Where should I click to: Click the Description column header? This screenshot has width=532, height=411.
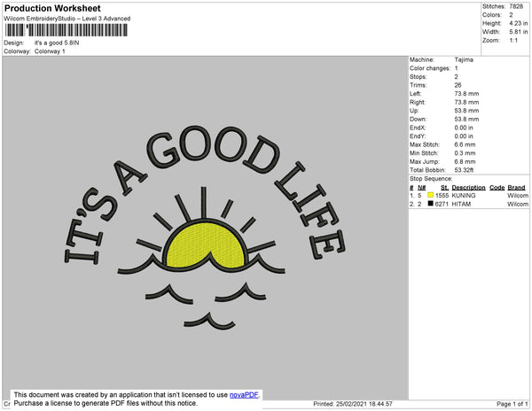pos(468,188)
